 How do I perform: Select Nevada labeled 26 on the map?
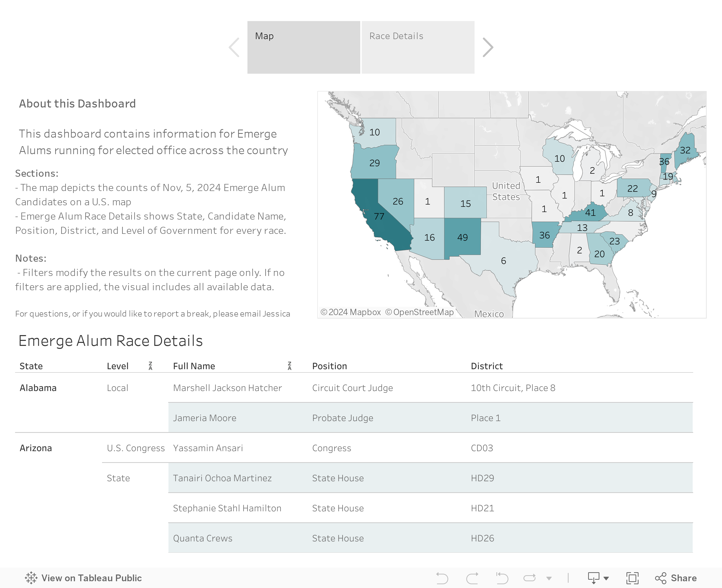(398, 201)
